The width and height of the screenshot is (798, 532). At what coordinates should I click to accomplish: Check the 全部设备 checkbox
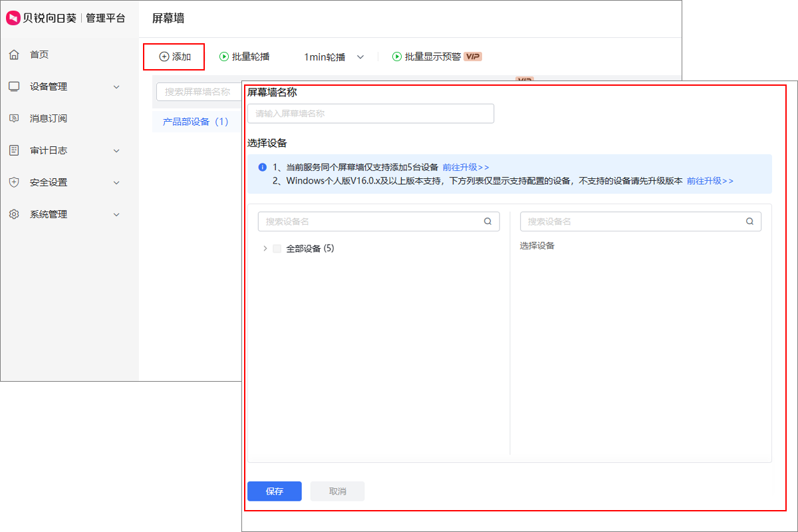click(277, 247)
